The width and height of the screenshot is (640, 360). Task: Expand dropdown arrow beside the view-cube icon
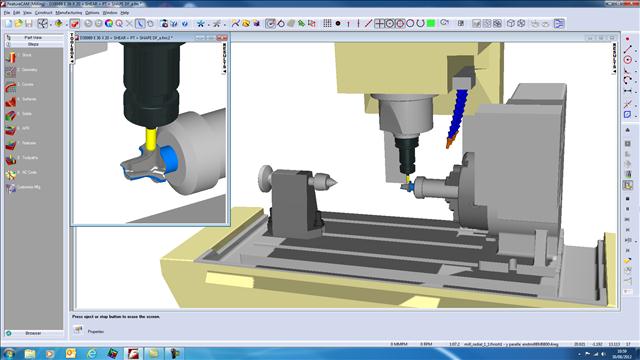pyautogui.click(x=51, y=24)
